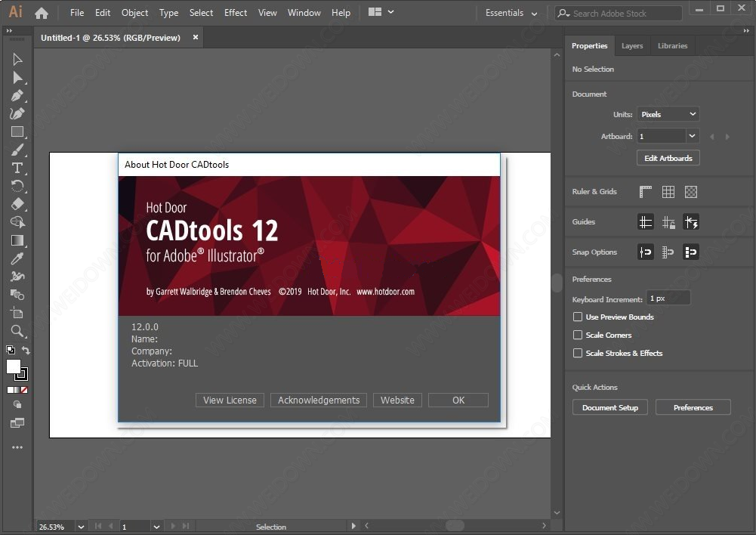This screenshot has width=756, height=535.
Task: Open the Artboard number dropdown
Action: (692, 136)
